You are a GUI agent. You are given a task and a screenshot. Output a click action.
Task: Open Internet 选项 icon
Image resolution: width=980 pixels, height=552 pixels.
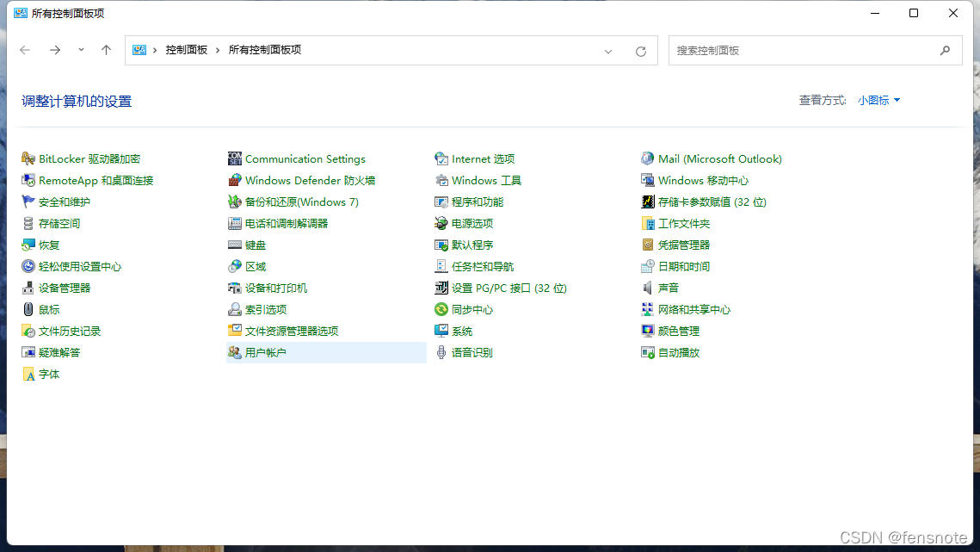click(x=441, y=159)
